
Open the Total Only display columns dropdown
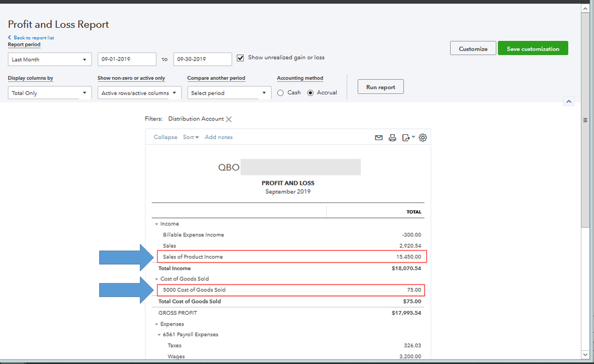49,93
